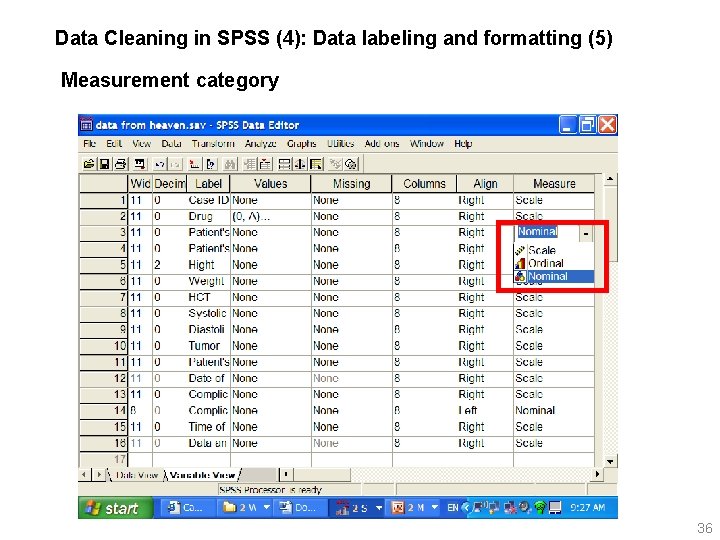The width and height of the screenshot is (720, 540).
Task: Click the Find binoculars toolbar icon
Action: coord(230,164)
